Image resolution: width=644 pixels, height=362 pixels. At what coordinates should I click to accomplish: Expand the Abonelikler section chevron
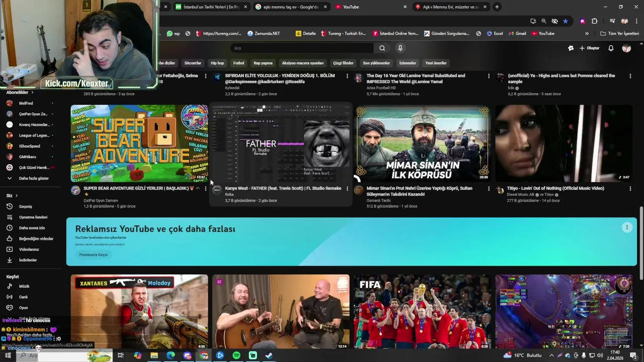point(32,93)
